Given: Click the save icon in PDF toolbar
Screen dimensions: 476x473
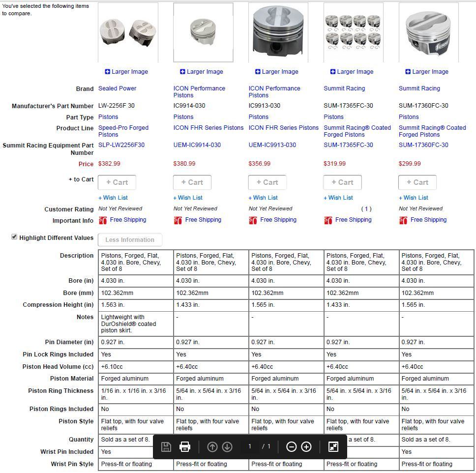Looking at the screenshot, I should pos(166,446).
